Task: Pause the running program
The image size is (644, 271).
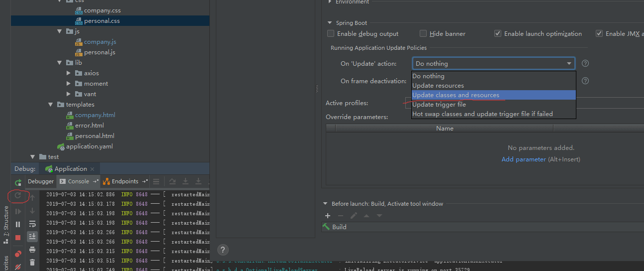Action: coord(18,225)
